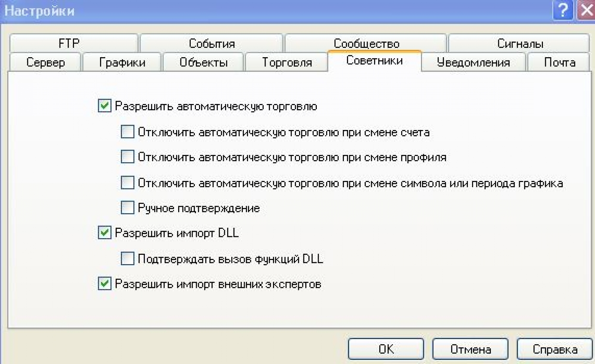Uncheck 'Разрешить автоматическую торговлю' checkbox

click(104, 106)
